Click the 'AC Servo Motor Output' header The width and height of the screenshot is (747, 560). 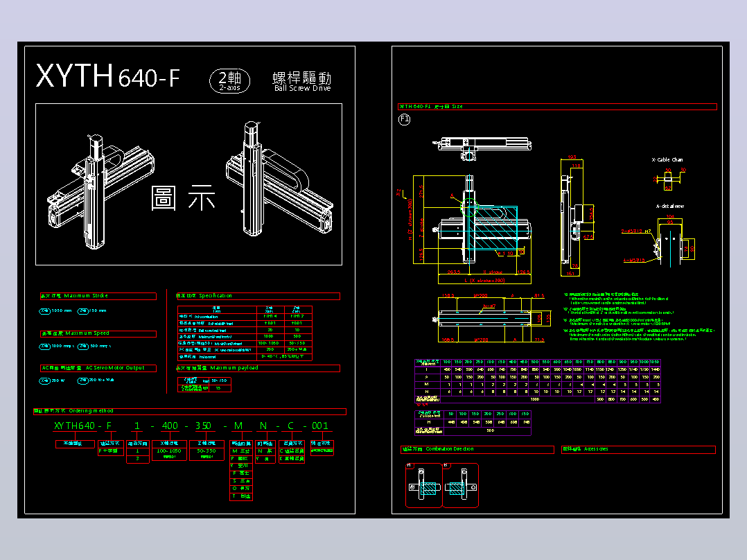(98, 369)
